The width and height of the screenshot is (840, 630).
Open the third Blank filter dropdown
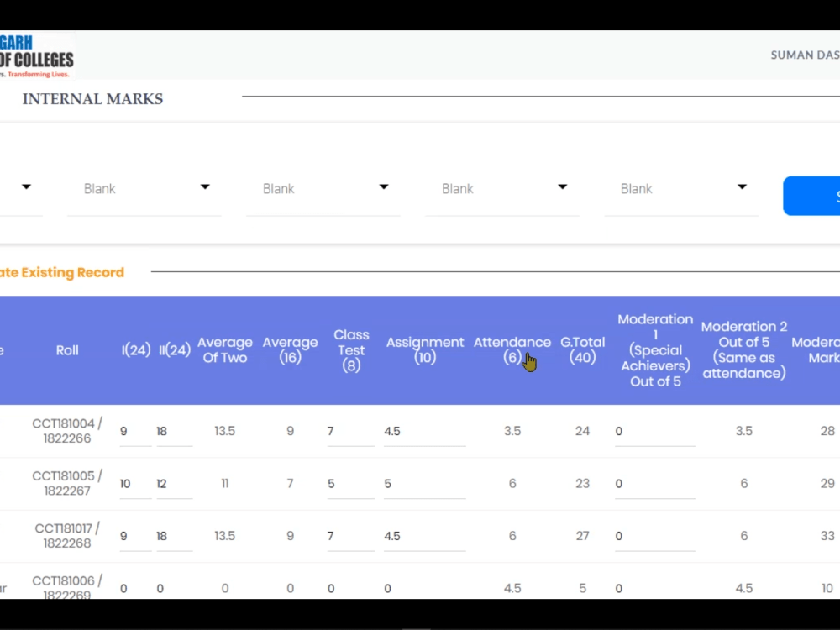coord(502,188)
